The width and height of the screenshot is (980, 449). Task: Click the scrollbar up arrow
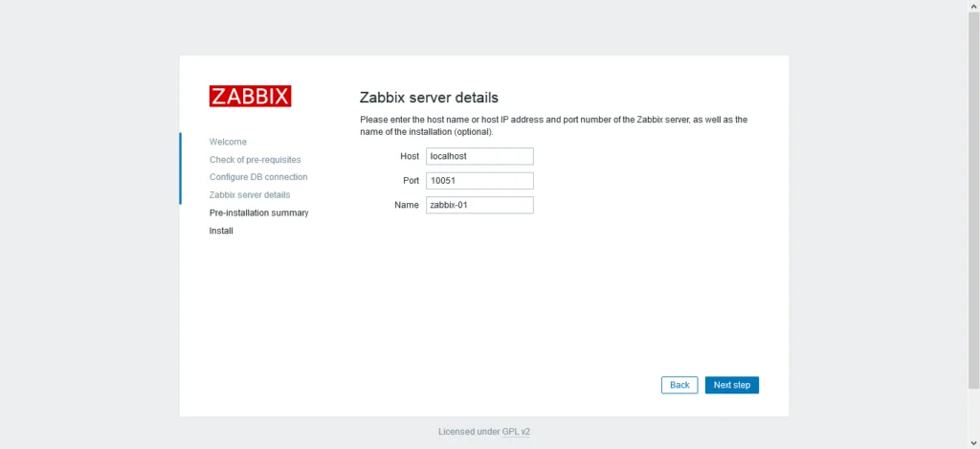(x=973, y=5)
